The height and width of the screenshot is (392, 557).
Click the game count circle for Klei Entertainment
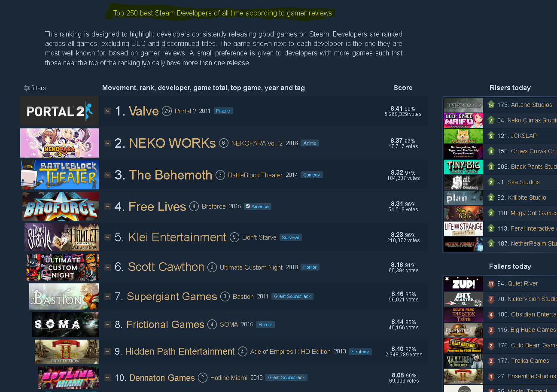click(234, 237)
